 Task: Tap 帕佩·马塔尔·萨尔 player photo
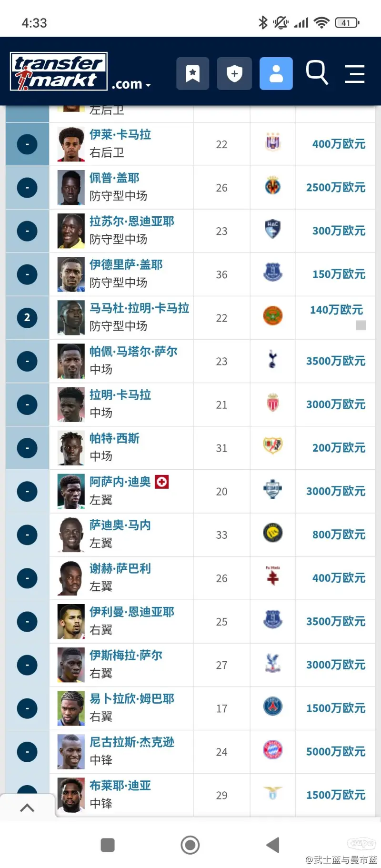click(x=71, y=361)
